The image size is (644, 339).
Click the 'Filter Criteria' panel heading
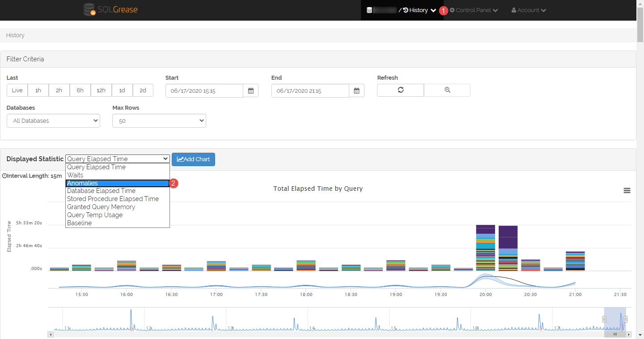coord(25,59)
